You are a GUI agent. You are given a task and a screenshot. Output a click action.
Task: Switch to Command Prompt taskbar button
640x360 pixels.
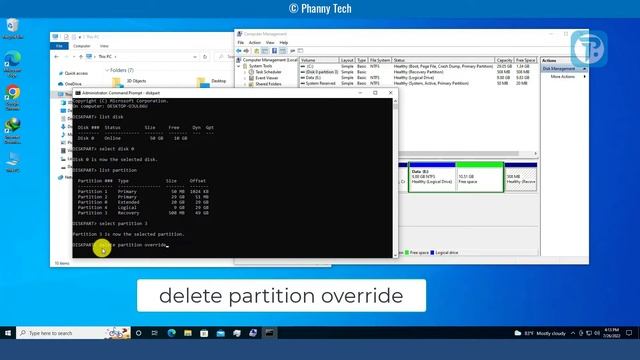click(x=269, y=333)
